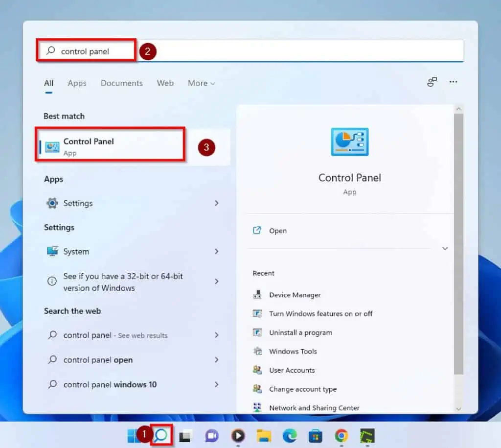Open User Accounts from the Recent list
This screenshot has width=501, height=448.
coord(292,370)
